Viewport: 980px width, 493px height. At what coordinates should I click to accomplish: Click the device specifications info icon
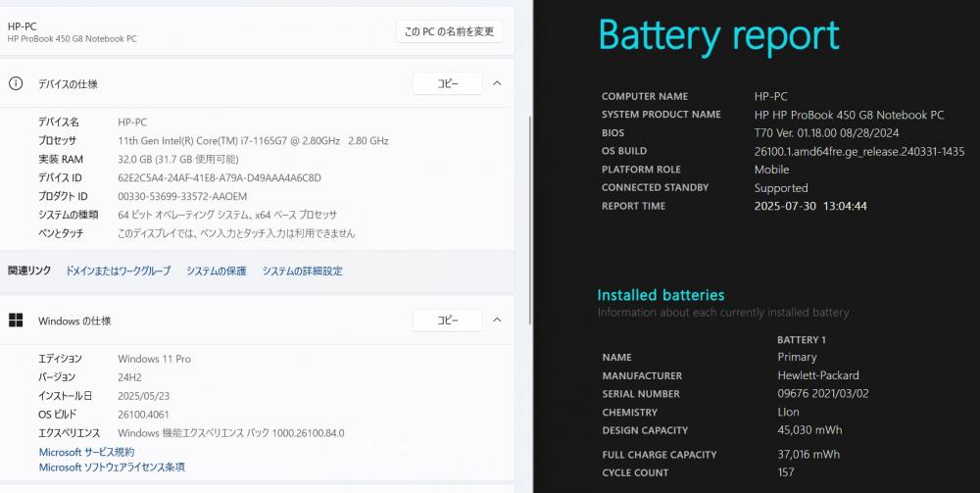[x=15, y=83]
